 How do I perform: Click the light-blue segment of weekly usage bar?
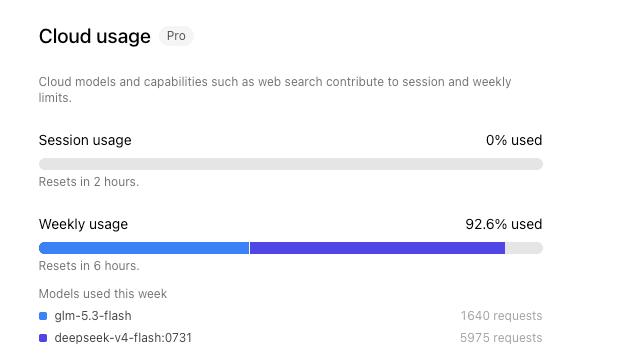click(x=144, y=248)
